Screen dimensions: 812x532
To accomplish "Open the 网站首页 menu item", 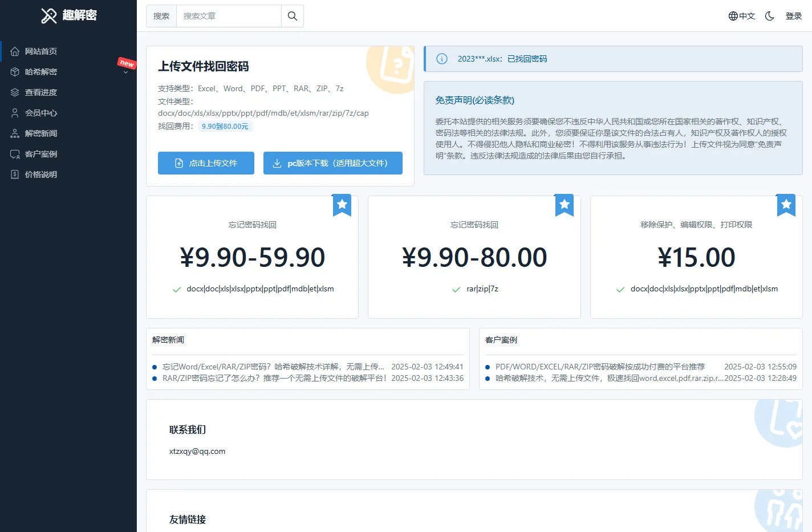I will tap(68, 51).
